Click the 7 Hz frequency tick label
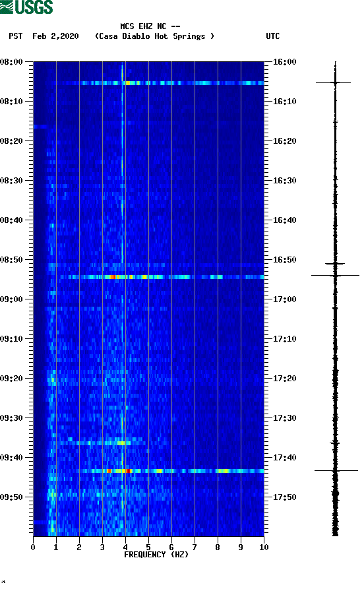 pos(195,547)
